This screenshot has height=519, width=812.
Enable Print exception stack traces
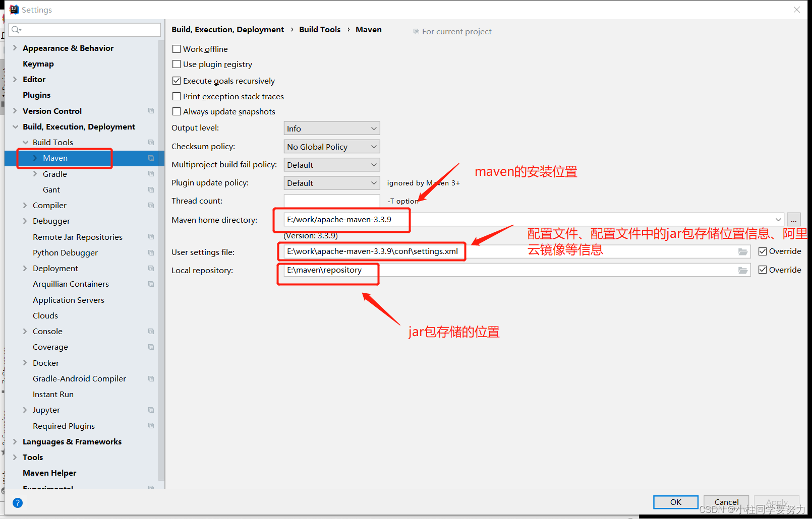tap(177, 96)
